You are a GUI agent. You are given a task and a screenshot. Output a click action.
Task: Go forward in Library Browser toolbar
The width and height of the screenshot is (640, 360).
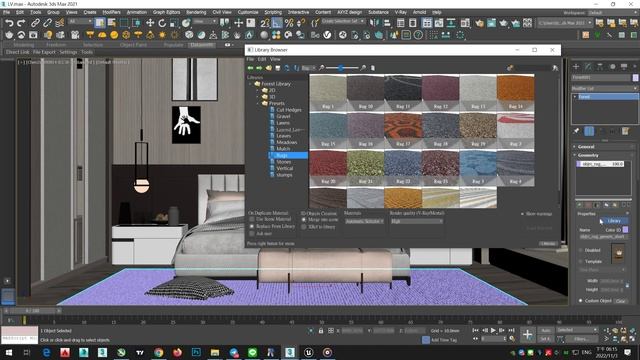pyautogui.click(x=259, y=68)
